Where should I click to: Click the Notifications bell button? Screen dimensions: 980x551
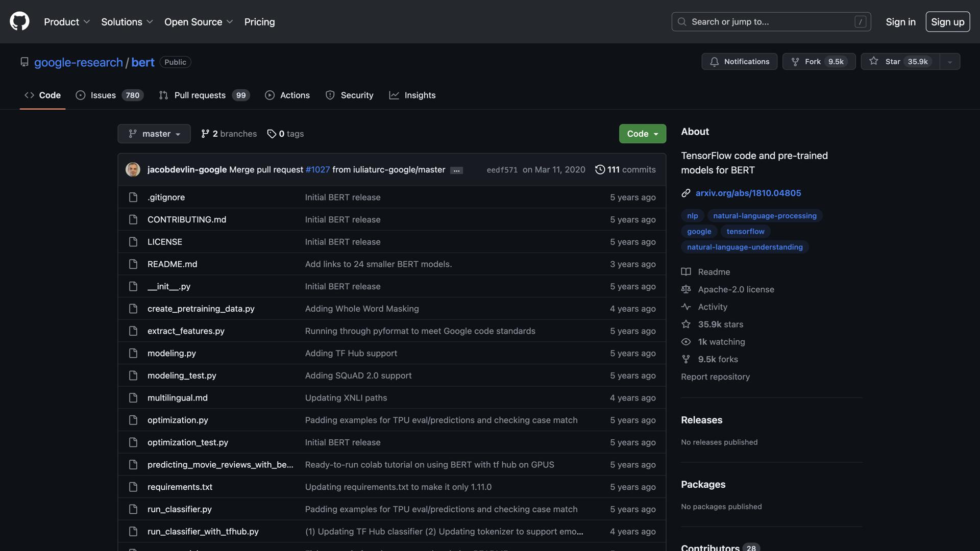click(x=739, y=62)
